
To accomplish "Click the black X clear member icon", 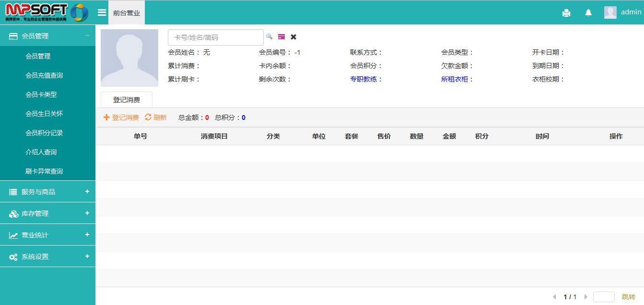I will pyautogui.click(x=293, y=37).
